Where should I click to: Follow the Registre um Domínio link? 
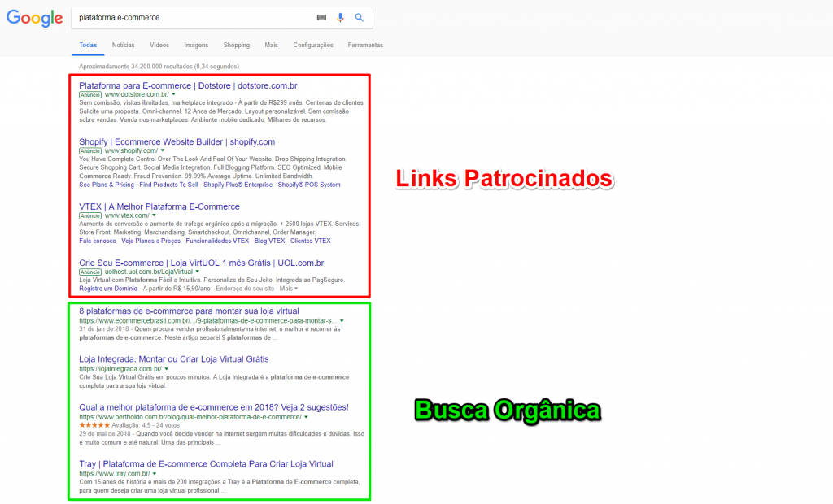click(x=108, y=289)
